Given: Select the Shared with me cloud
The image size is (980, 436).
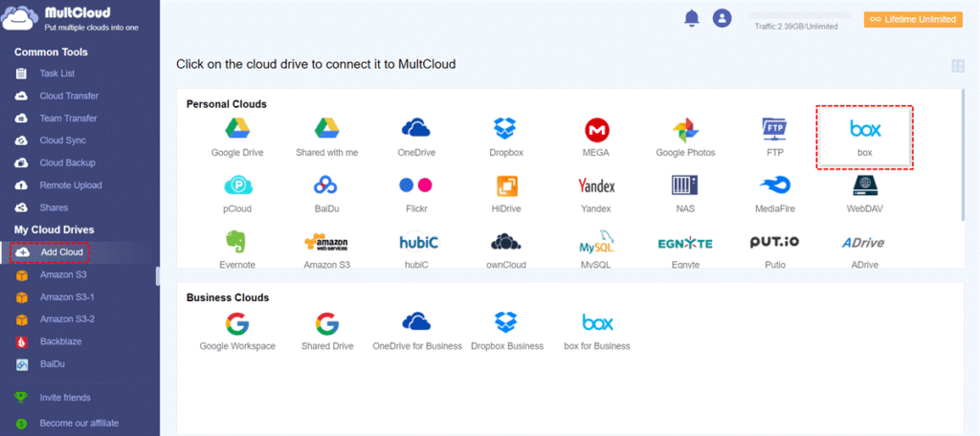Looking at the screenshot, I should coord(327,138).
